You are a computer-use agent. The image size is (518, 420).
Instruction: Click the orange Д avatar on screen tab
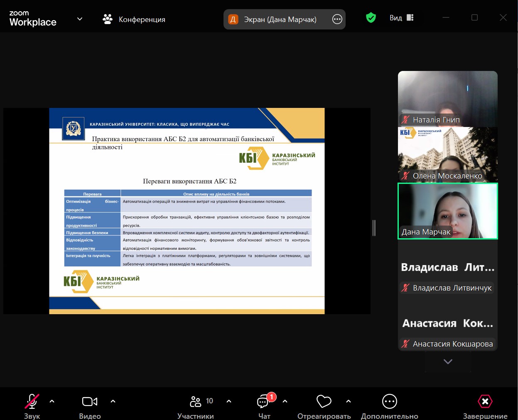233,19
